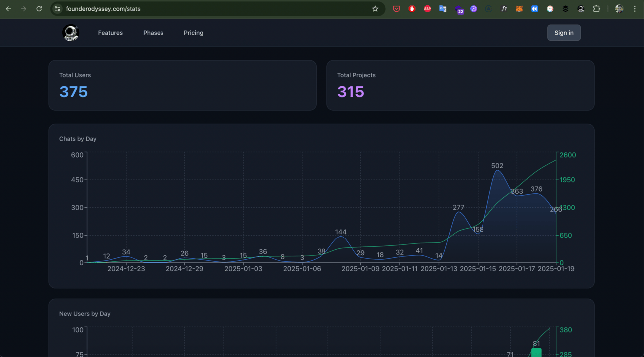Open the Chrome profile avatar menu
Viewport: 644px width, 357px height.
click(x=619, y=9)
